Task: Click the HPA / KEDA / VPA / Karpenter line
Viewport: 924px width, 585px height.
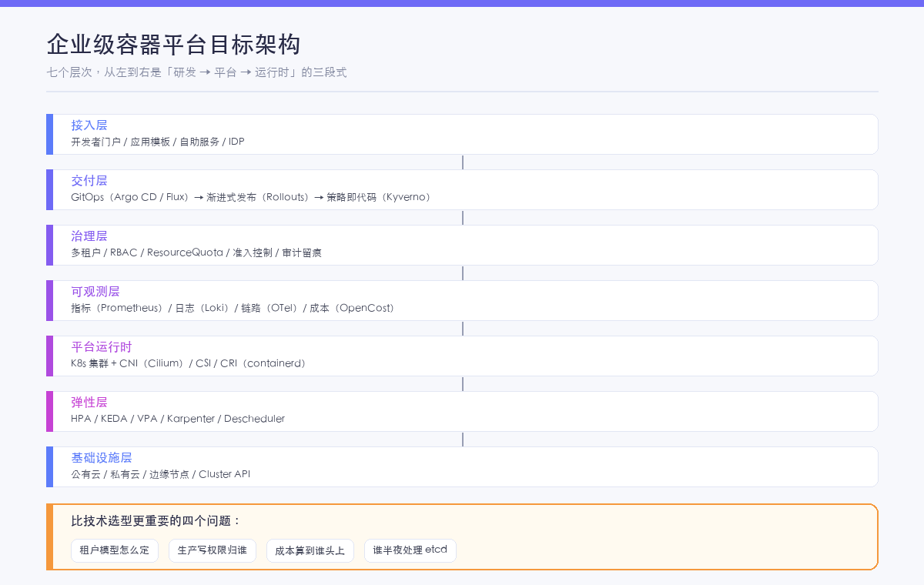Action: click(x=178, y=419)
